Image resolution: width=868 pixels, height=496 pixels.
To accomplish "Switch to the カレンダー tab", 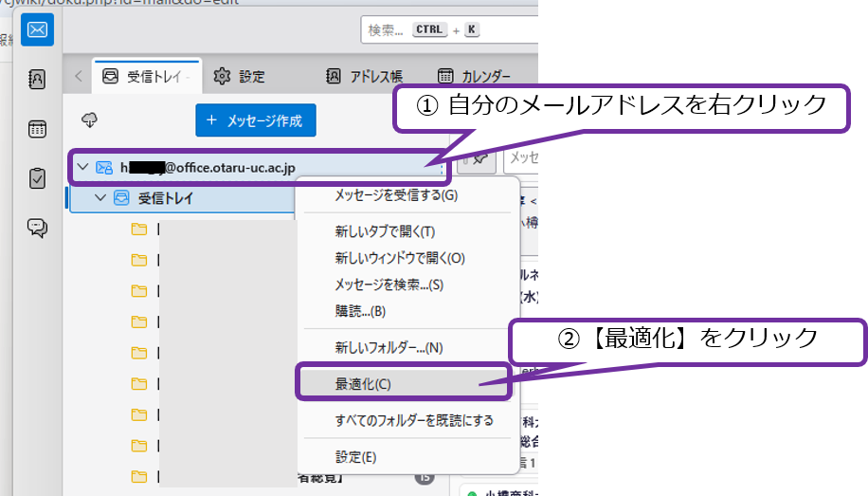I will tap(474, 77).
